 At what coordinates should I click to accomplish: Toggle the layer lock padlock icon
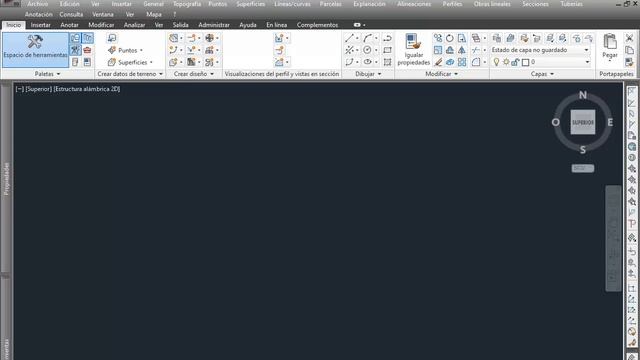click(x=515, y=62)
